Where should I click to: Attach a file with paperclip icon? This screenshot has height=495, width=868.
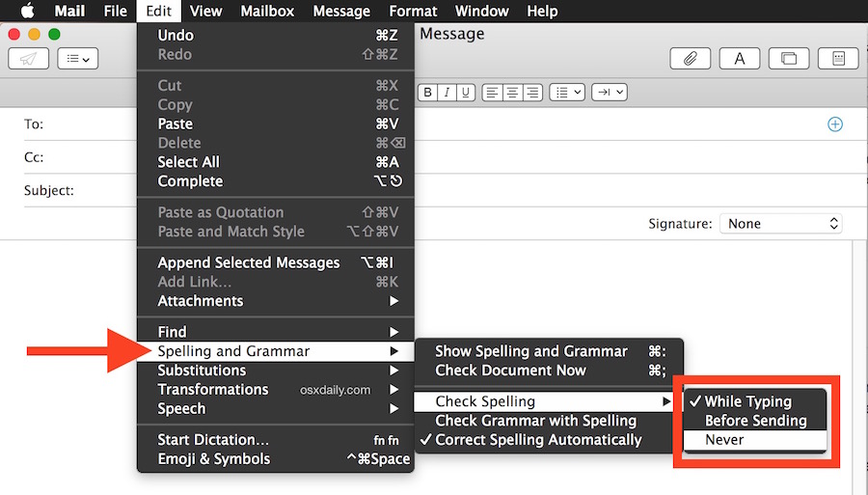(690, 58)
